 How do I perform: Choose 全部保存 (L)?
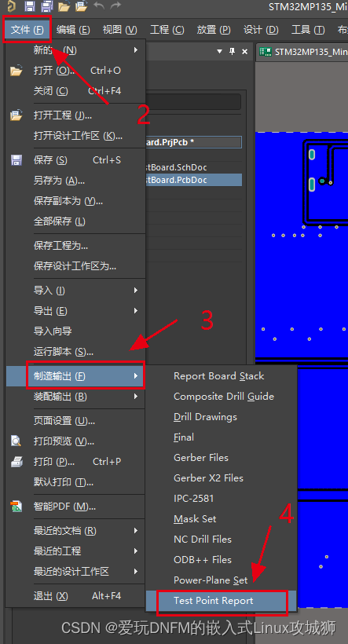click(x=75, y=221)
